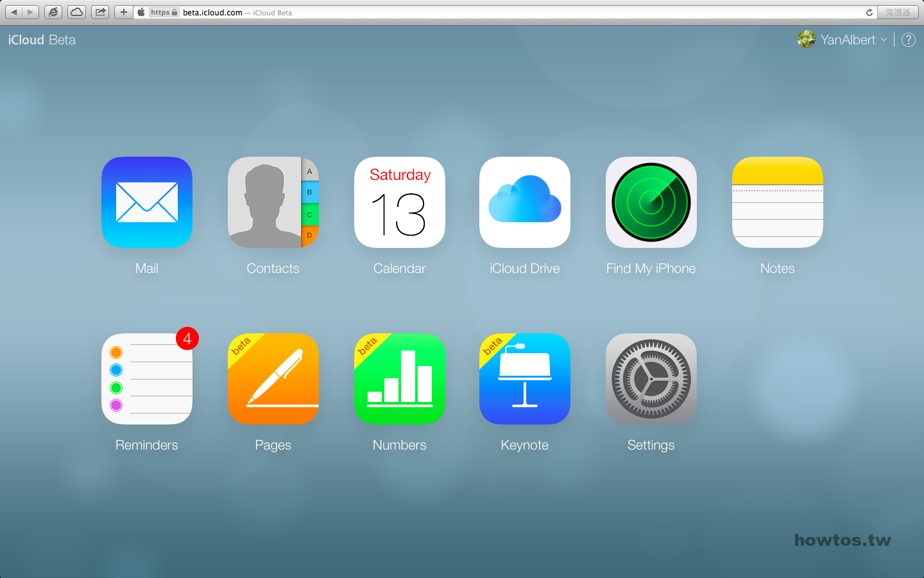Click the Mail label text
924x578 pixels.
[x=147, y=268]
